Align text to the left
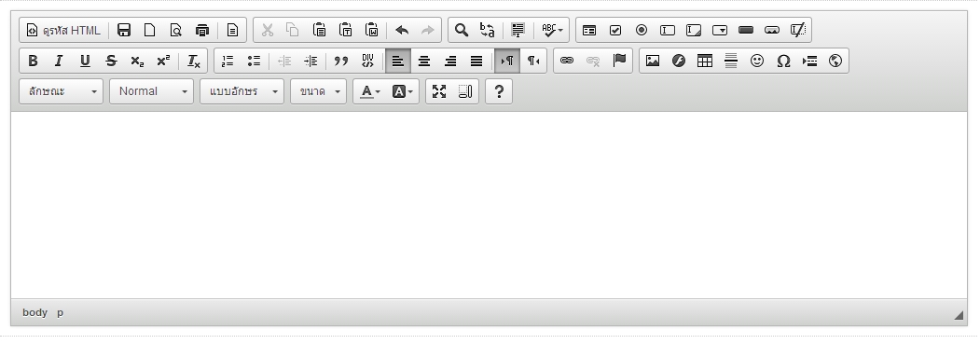Image resolution: width=980 pixels, height=344 pixels. [x=398, y=61]
